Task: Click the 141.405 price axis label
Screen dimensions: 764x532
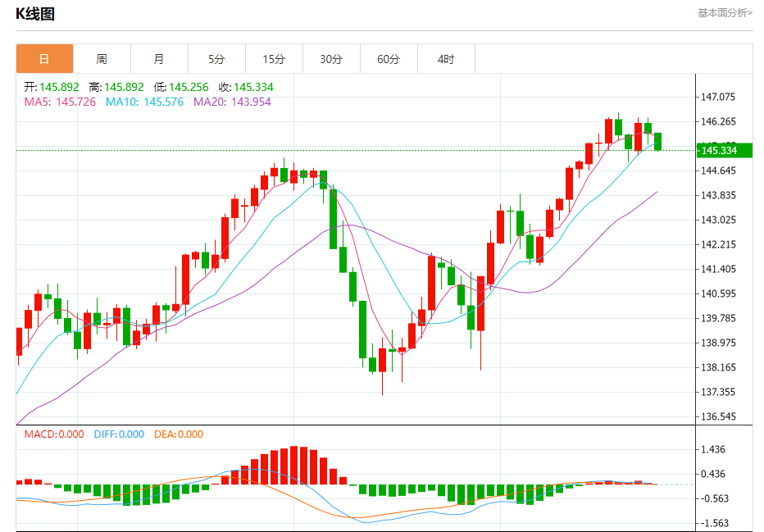Action: pyautogui.click(x=718, y=269)
